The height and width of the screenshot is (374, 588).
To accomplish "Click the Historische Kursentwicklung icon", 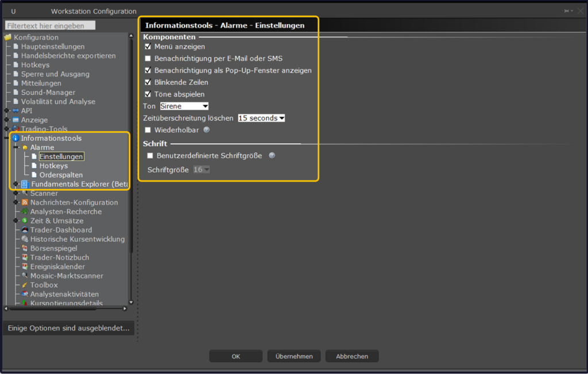I will click(25, 239).
